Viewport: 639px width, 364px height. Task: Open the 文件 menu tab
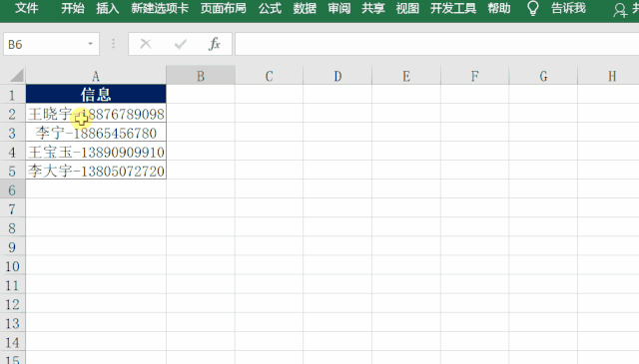(27, 8)
